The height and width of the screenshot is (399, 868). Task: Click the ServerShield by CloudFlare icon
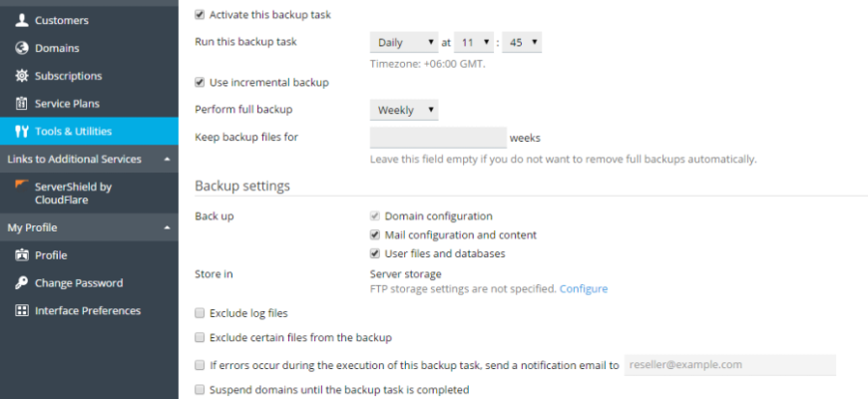pos(22,186)
